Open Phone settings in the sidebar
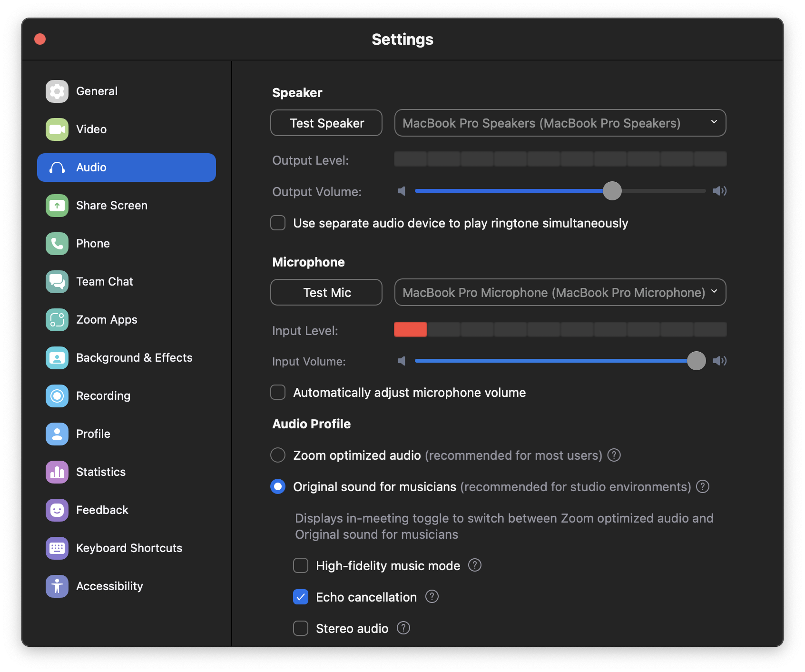The image size is (805, 672). 127,244
